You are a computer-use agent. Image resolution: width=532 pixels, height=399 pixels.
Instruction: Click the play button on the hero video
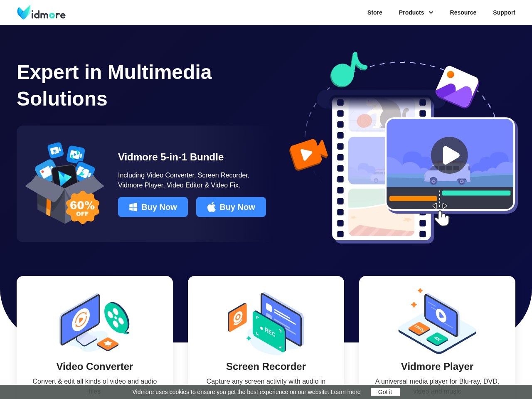[x=449, y=155]
